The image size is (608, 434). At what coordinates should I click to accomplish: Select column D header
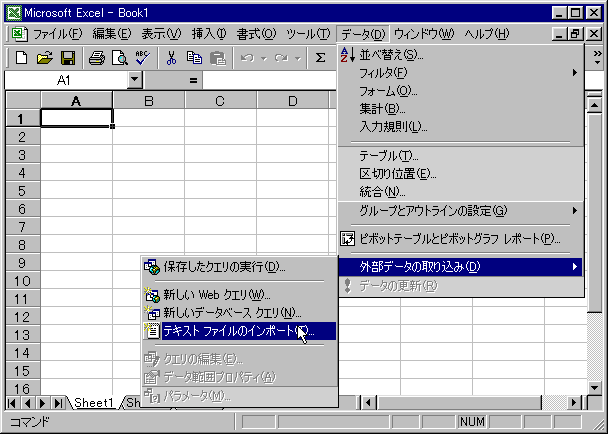point(292,101)
